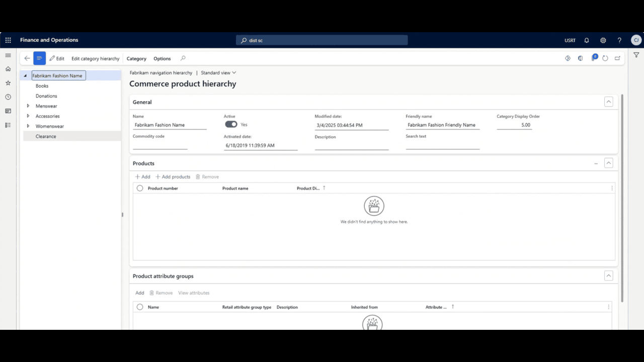Click the Search text field
This screenshot has height=362, width=644.
[x=443, y=145]
